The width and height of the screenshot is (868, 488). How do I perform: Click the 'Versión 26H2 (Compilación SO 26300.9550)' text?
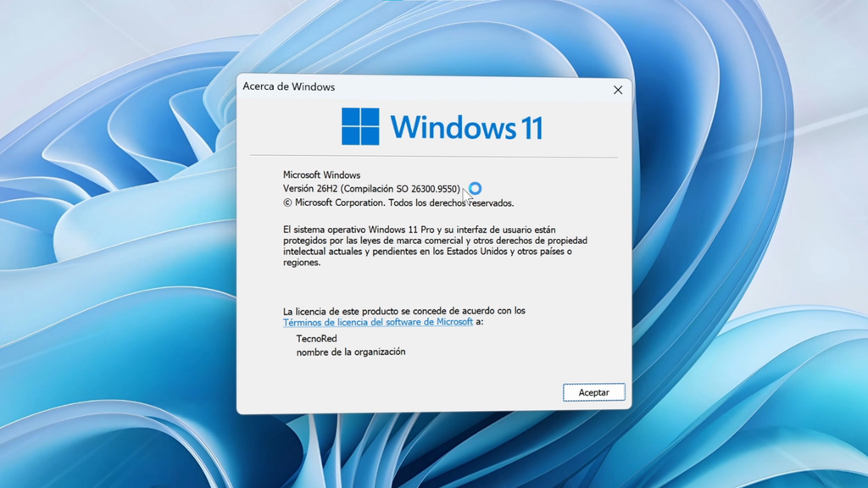click(371, 189)
